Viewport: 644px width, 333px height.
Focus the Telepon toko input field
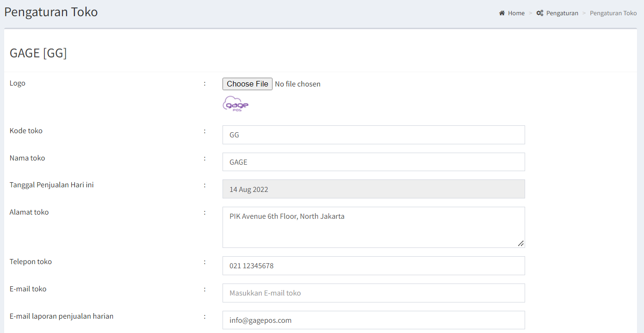(374, 265)
